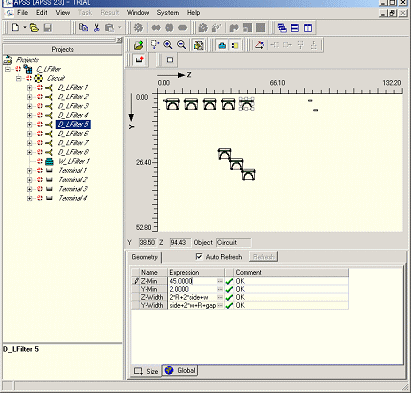Toggle the Auto Refresh checkbox
411x393 pixels.
tap(199, 256)
